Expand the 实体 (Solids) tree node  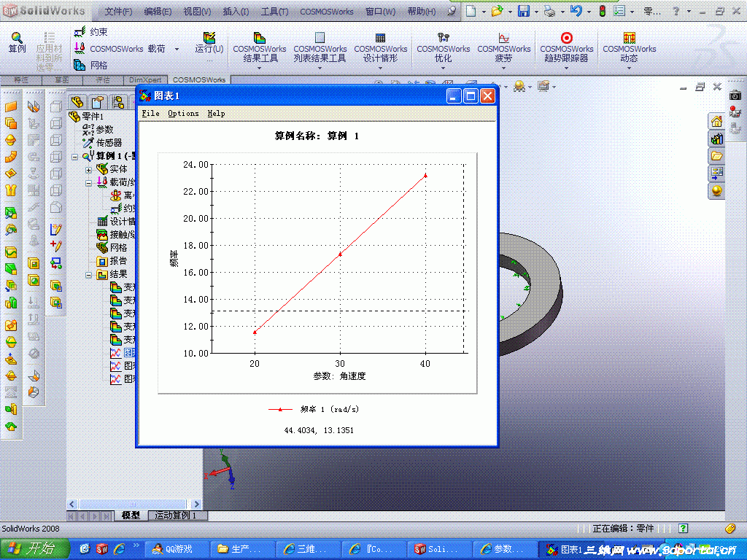[88, 169]
